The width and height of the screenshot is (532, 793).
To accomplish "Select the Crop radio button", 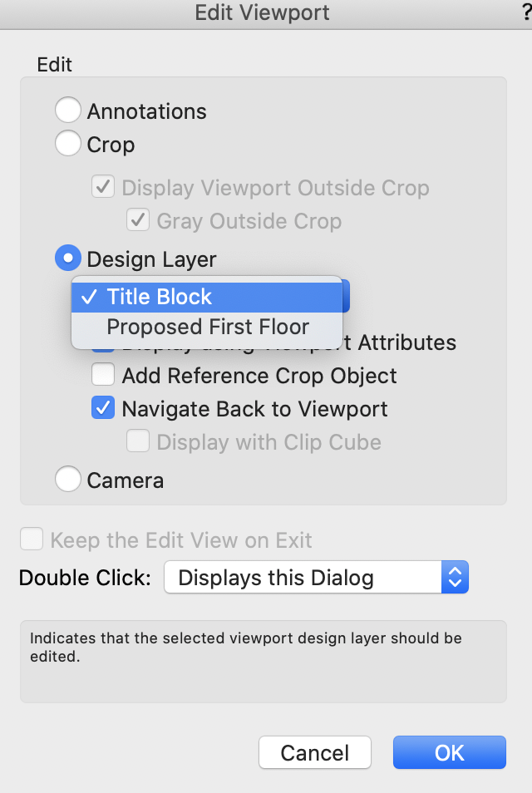I will [x=67, y=143].
